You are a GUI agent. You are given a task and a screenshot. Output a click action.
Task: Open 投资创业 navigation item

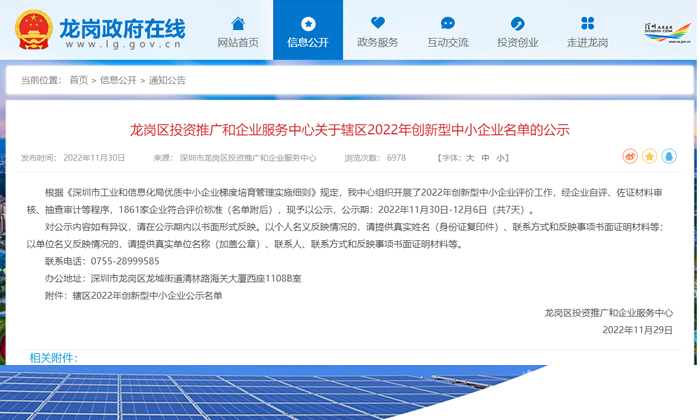tap(517, 30)
